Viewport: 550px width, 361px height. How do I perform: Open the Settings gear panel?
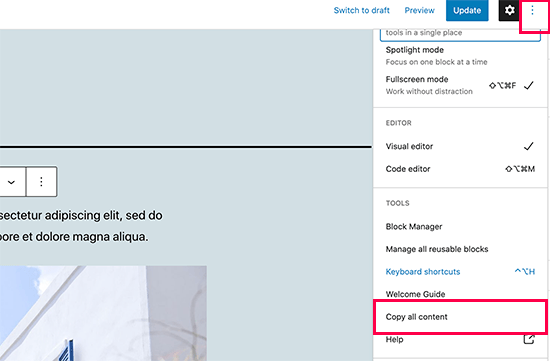pos(509,10)
